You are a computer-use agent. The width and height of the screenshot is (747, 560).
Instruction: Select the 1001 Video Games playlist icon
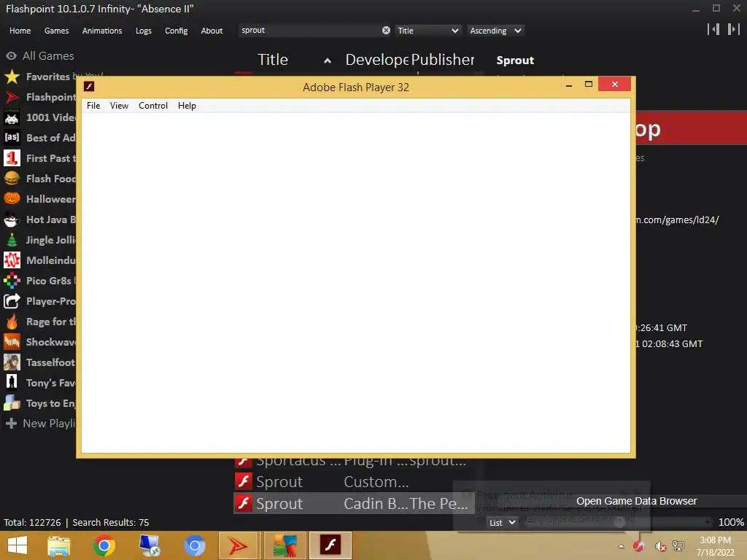pos(12,117)
